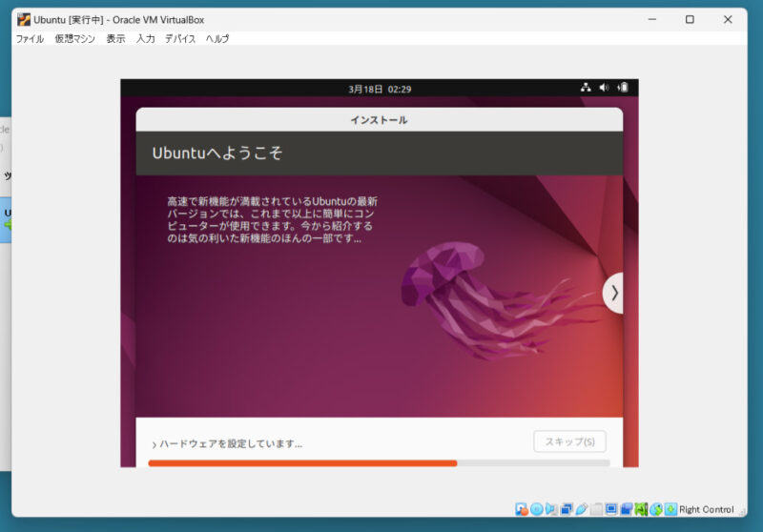
Task: Click the orange installation progress bar
Action: point(379,463)
